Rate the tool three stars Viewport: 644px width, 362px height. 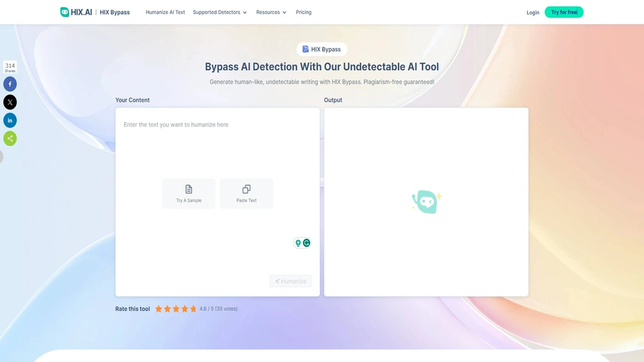tap(176, 309)
